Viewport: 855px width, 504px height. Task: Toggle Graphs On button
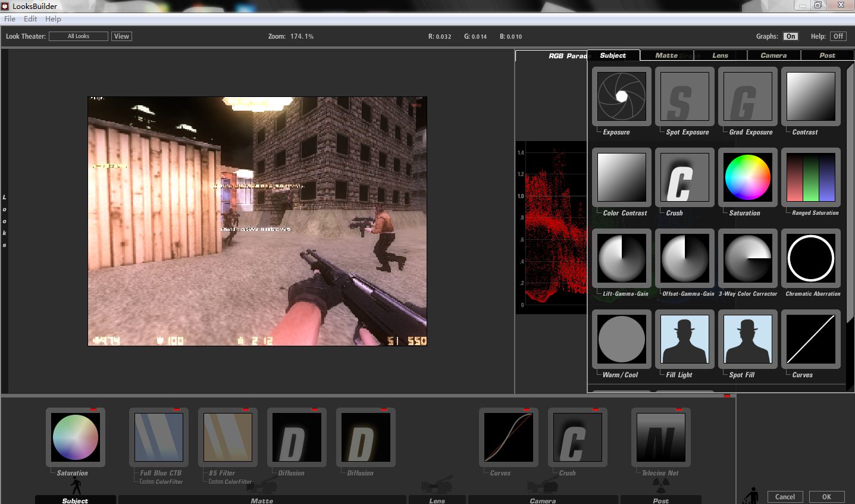point(790,36)
